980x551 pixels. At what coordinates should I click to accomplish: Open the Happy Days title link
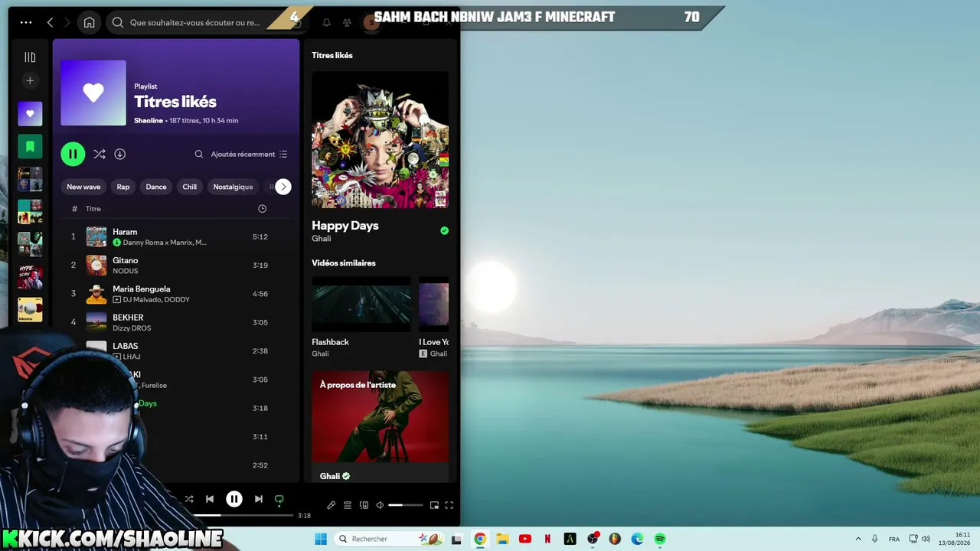(345, 226)
